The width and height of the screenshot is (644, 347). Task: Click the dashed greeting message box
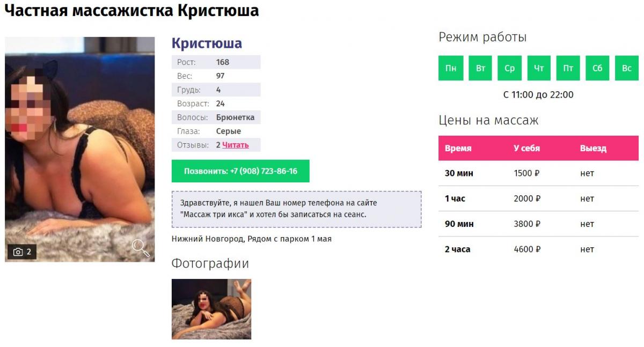click(x=296, y=209)
